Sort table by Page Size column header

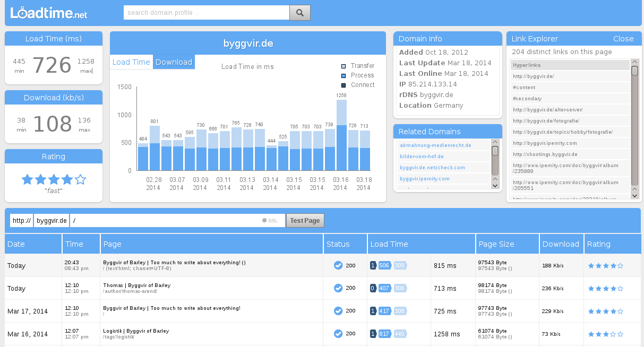496,244
